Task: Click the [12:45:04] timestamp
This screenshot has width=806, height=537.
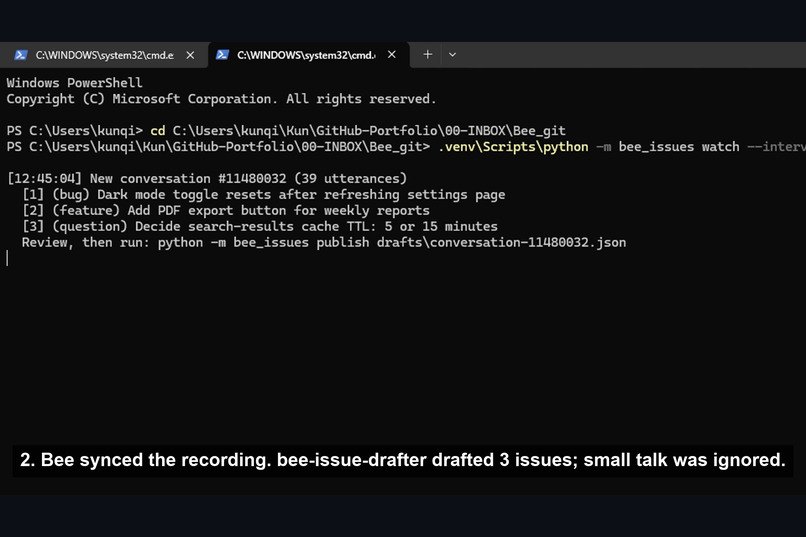Action: pyautogui.click(x=44, y=179)
